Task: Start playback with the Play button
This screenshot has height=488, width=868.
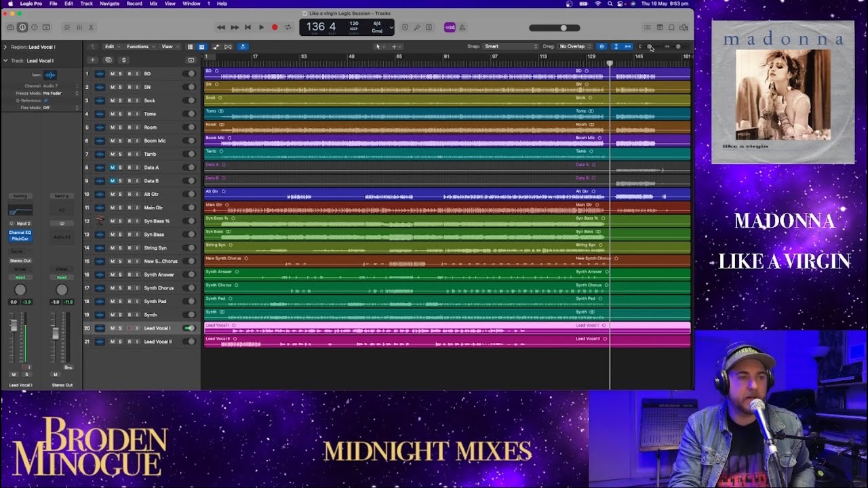Action: pos(261,27)
